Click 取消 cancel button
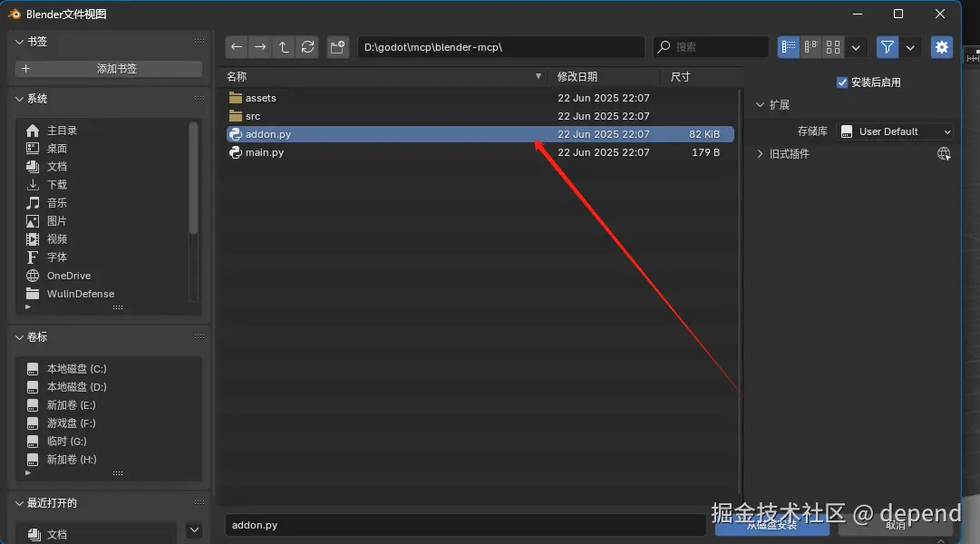 pyautogui.click(x=895, y=525)
